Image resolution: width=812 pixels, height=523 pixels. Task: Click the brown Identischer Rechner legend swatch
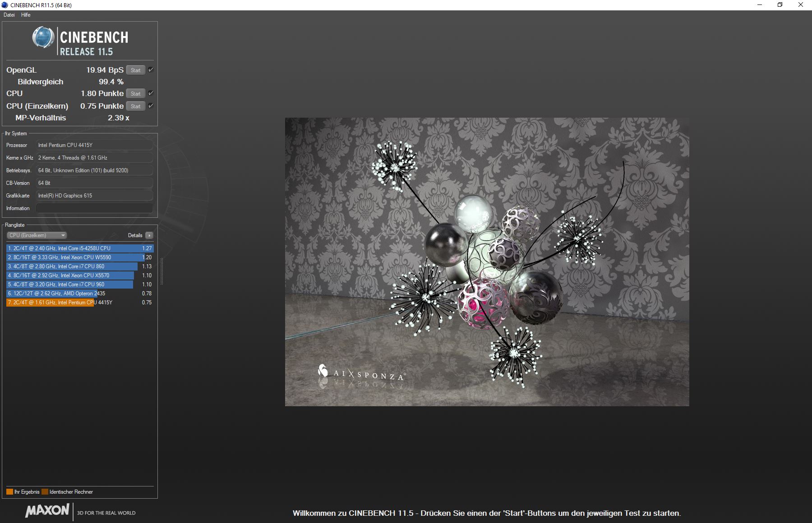pyautogui.click(x=45, y=492)
